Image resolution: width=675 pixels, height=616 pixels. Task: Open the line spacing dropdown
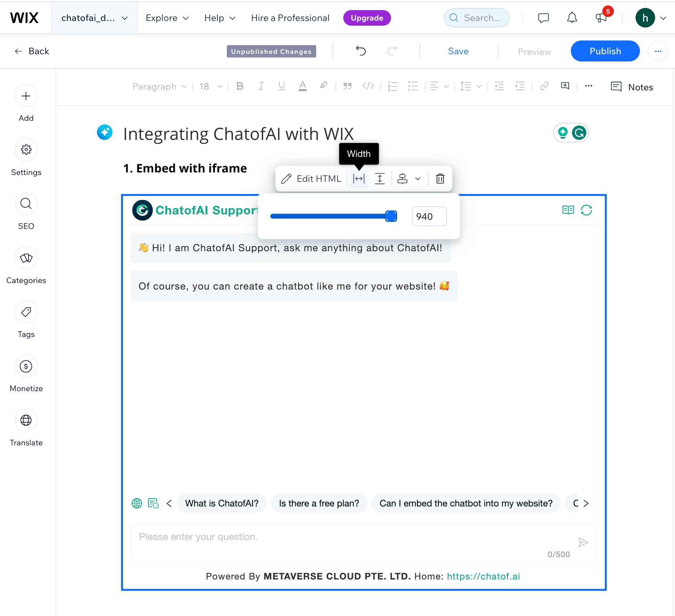(x=471, y=86)
